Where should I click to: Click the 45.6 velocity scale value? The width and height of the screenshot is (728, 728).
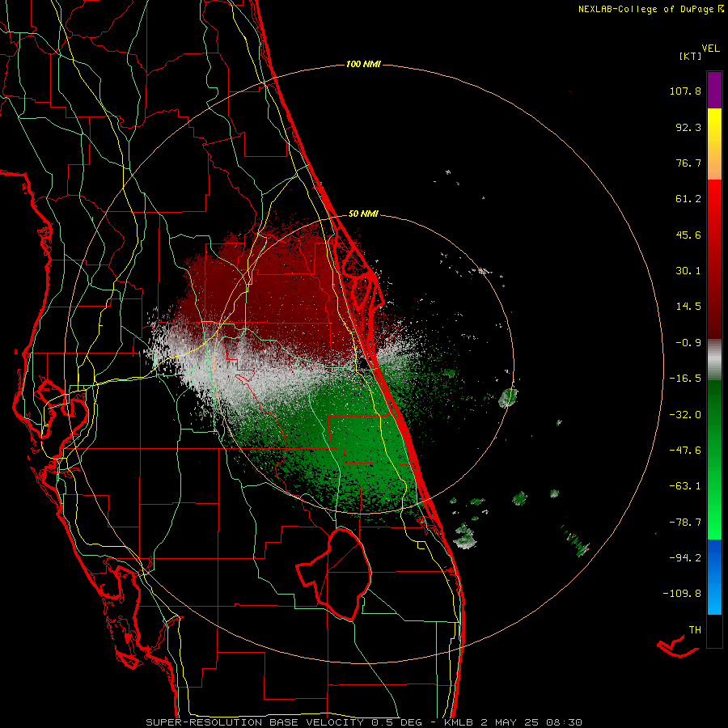688,235
